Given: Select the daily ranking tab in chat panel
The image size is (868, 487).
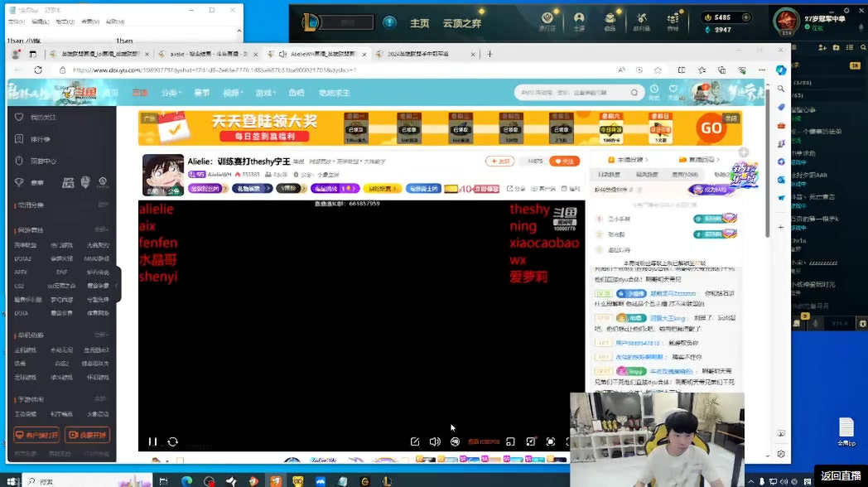Looking at the screenshot, I should point(609,174).
